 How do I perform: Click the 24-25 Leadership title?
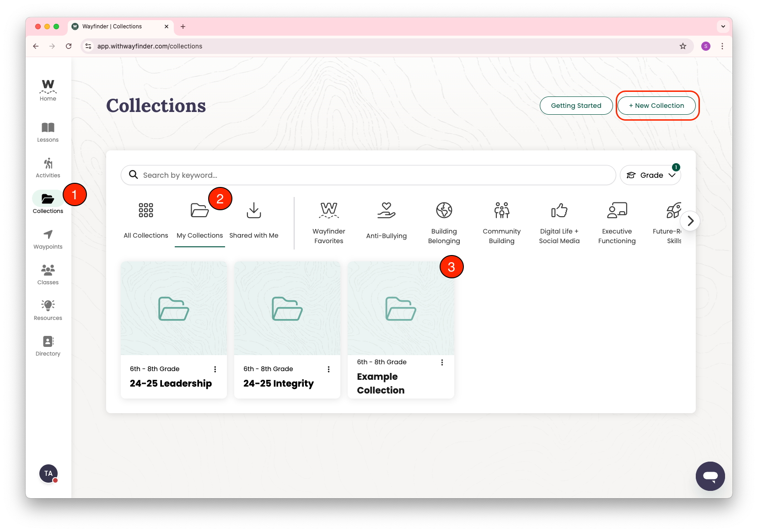(x=171, y=383)
